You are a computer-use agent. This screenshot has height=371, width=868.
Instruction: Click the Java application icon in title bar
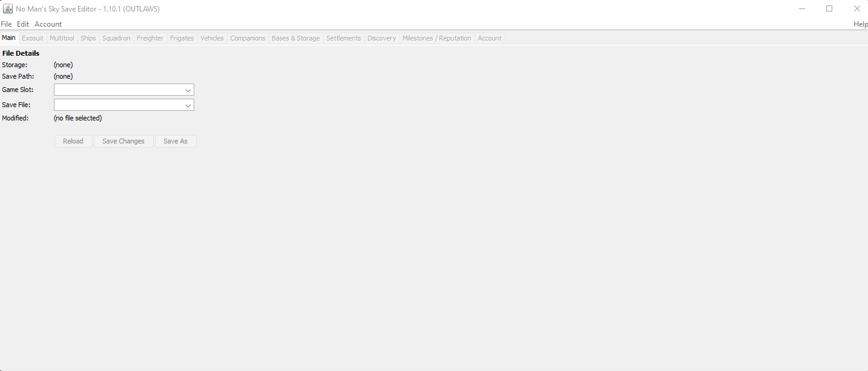pos(8,8)
